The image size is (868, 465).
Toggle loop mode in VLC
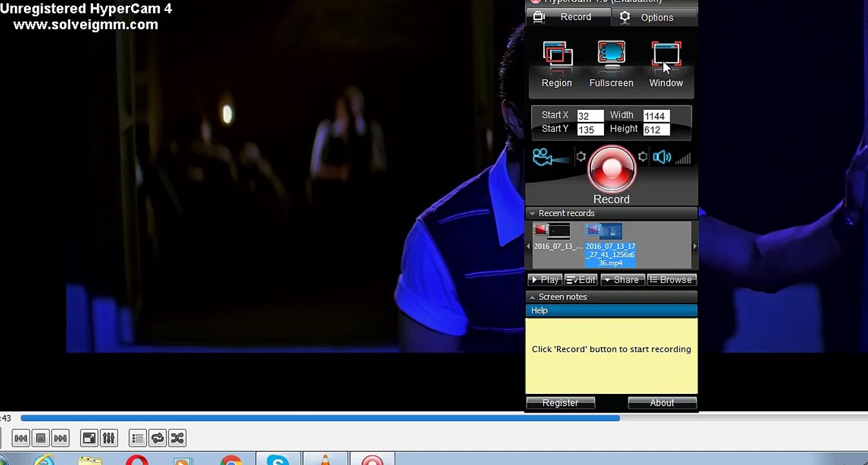157,439
